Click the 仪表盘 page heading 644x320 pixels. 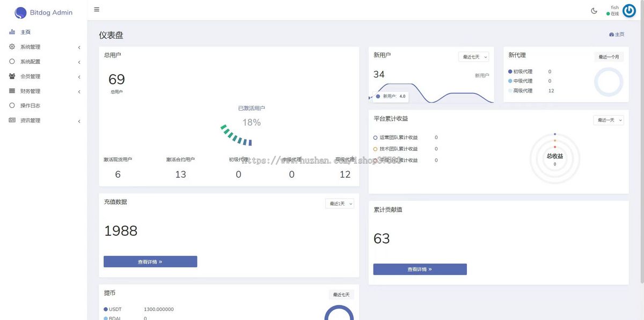click(111, 35)
